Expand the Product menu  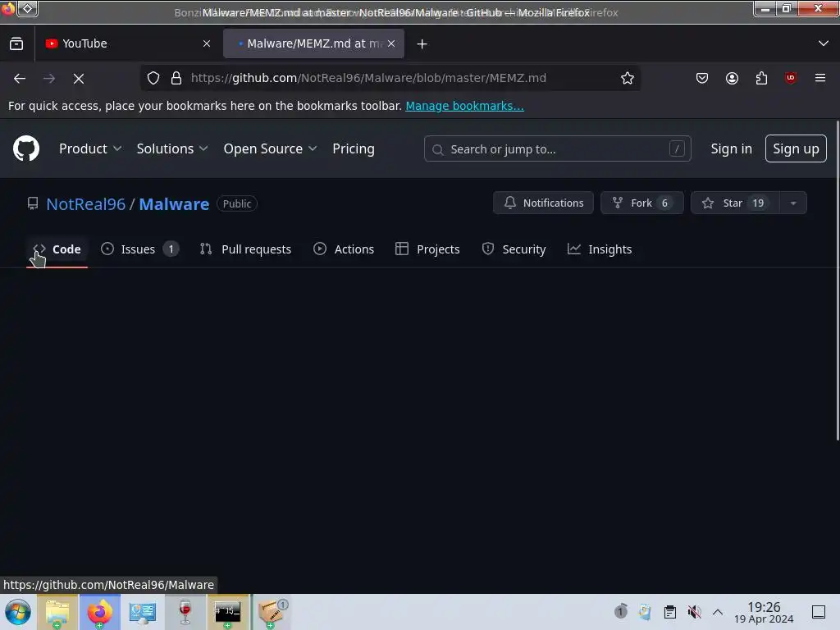click(x=90, y=149)
